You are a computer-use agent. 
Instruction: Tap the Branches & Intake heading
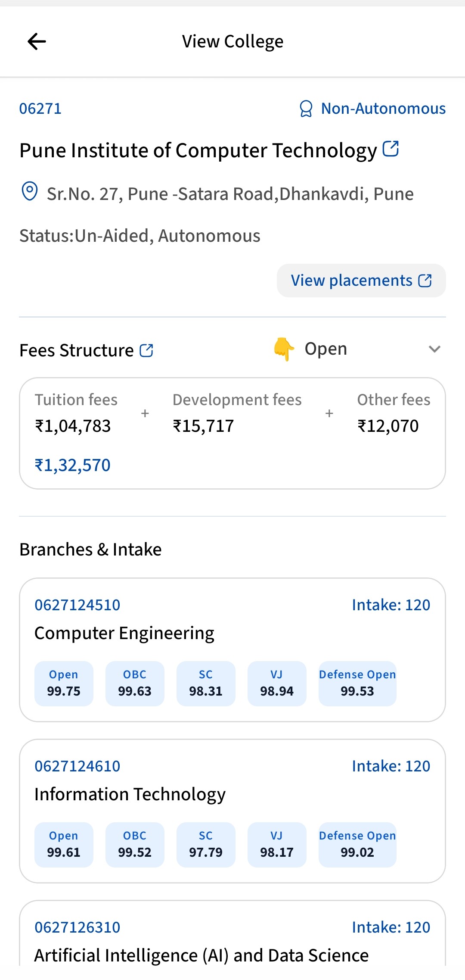[90, 549]
